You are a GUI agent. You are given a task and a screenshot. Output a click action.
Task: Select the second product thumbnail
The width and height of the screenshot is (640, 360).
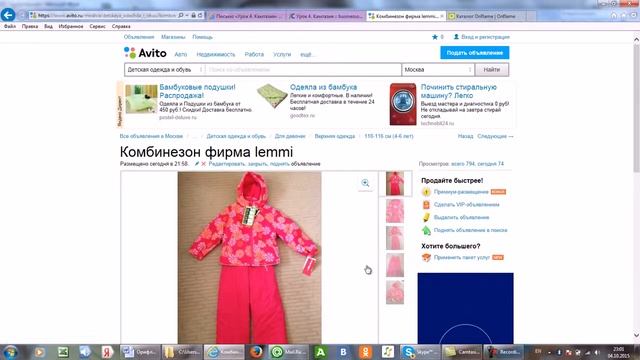pyautogui.click(x=395, y=211)
